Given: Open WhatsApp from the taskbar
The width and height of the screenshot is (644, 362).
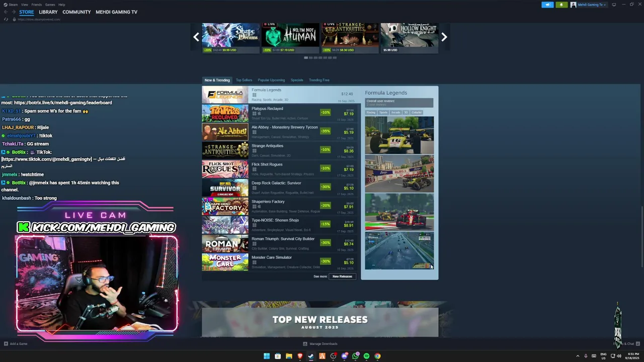Looking at the screenshot, I should [355, 356].
